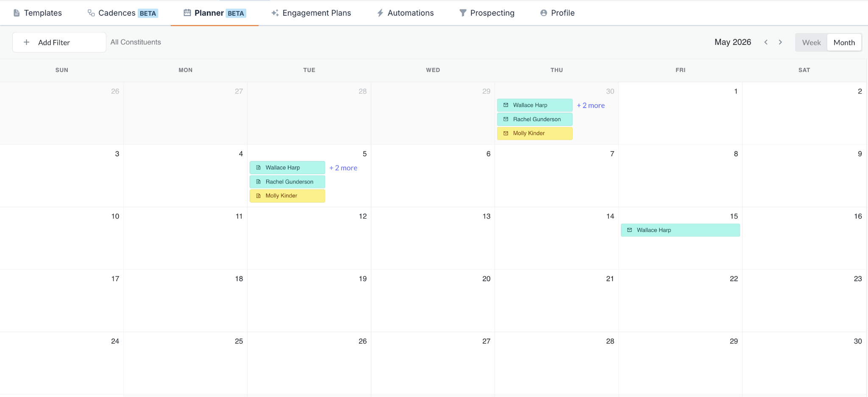Open Wallace Harp event on April 30
Image resolution: width=868 pixels, height=397 pixels.
[535, 105]
